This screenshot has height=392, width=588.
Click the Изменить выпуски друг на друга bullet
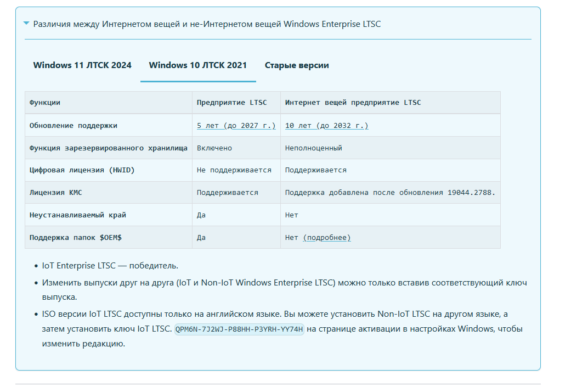pos(284,289)
